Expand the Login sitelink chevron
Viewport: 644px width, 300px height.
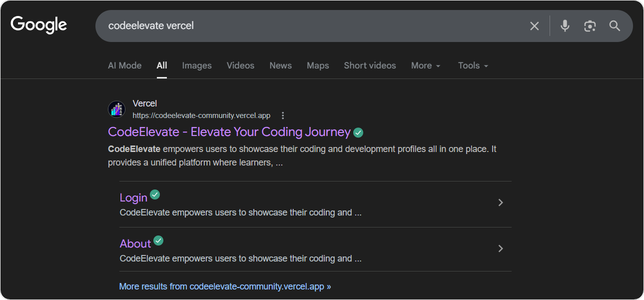tap(501, 202)
